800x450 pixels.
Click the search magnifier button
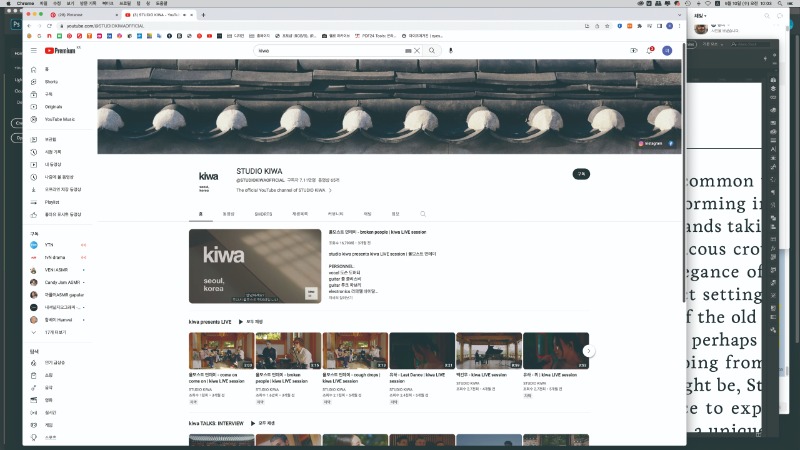point(432,51)
